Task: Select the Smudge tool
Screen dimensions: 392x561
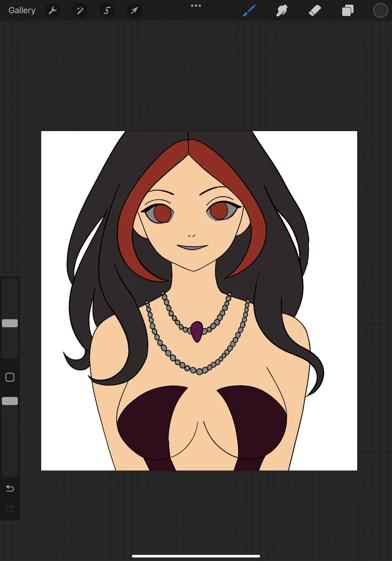Action: (x=282, y=11)
